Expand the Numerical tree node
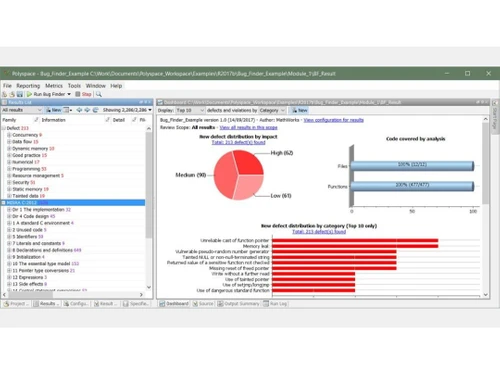500x375 pixels. [x=9, y=162]
